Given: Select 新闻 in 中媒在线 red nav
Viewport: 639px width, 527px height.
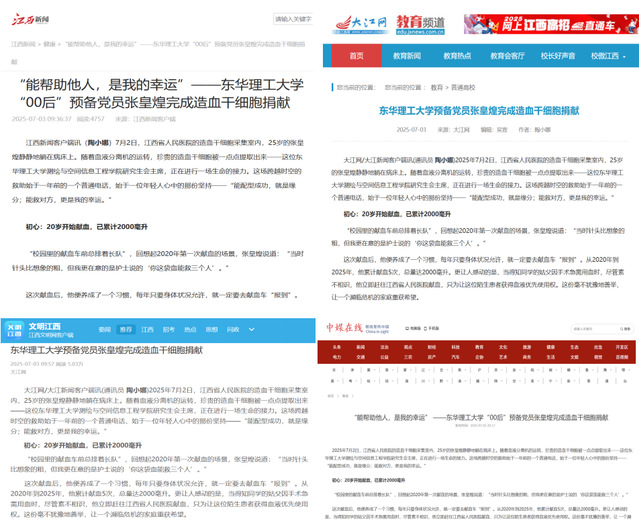Looking at the screenshot, I should pyautogui.click(x=360, y=347).
